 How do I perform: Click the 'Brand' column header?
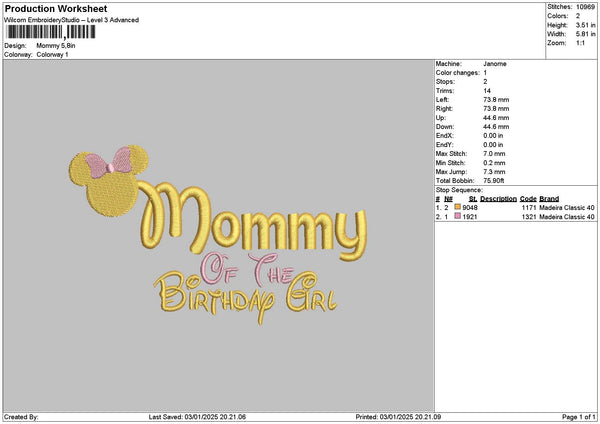(x=549, y=199)
